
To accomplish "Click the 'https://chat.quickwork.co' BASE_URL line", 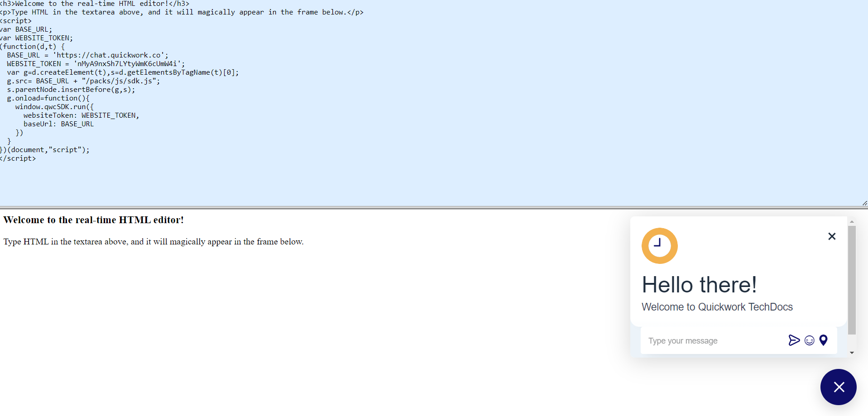I will 87,55.
